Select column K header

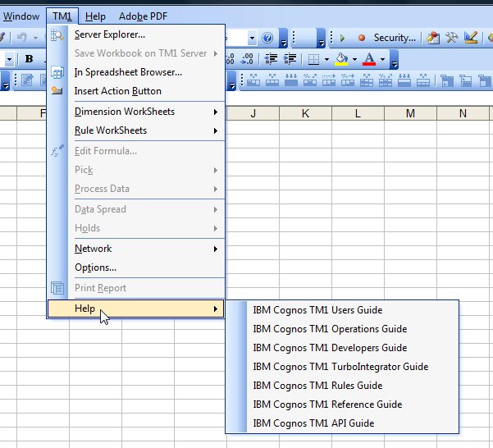[x=305, y=113]
